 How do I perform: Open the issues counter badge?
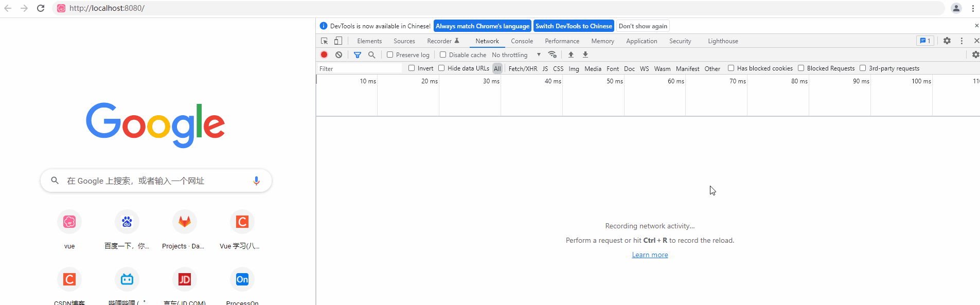(x=925, y=41)
